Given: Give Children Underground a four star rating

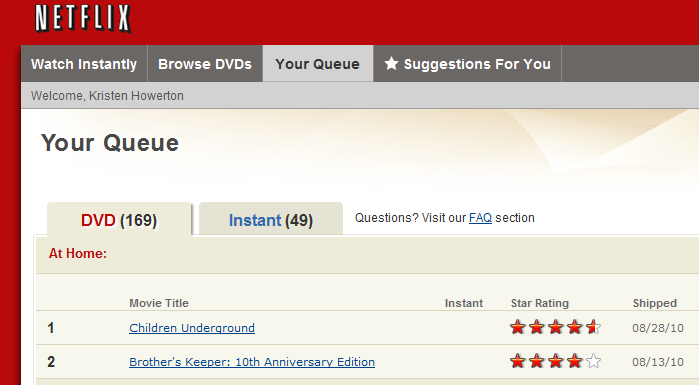Looking at the screenshot, I should pyautogui.click(x=575, y=328).
